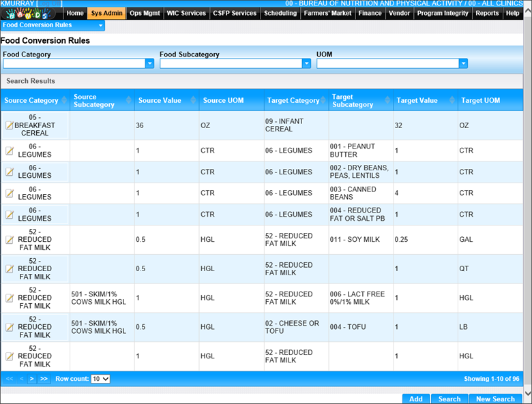
Task: Open the Sys Admin menu
Action: point(106,13)
